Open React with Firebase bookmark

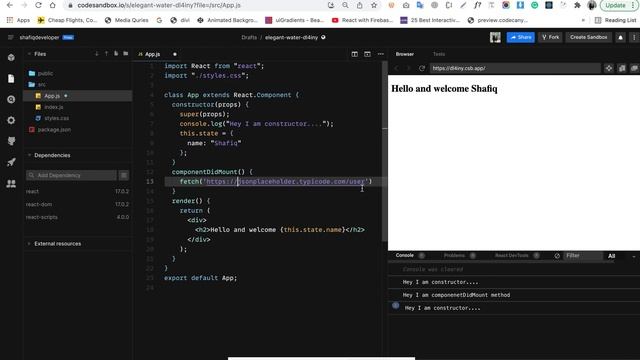click(362, 20)
